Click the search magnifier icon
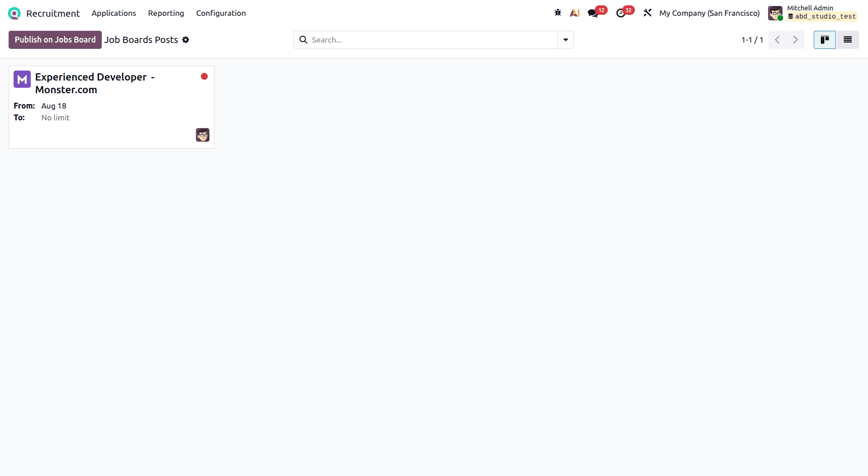868x476 pixels. 304,40
